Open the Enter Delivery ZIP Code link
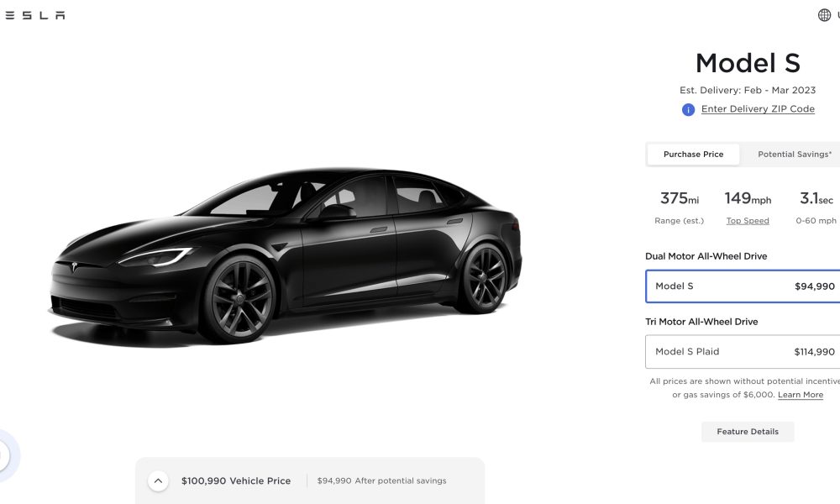Image resolution: width=840 pixels, height=504 pixels. click(x=758, y=109)
